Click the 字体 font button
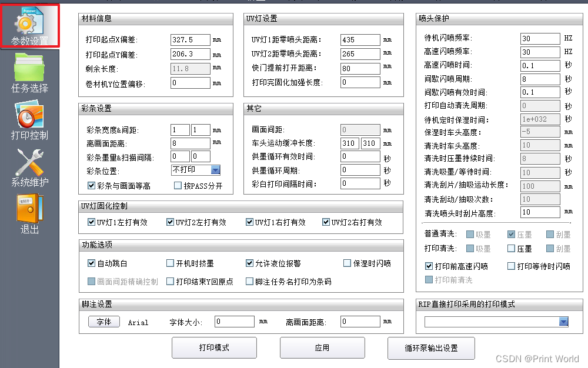 tap(103, 322)
